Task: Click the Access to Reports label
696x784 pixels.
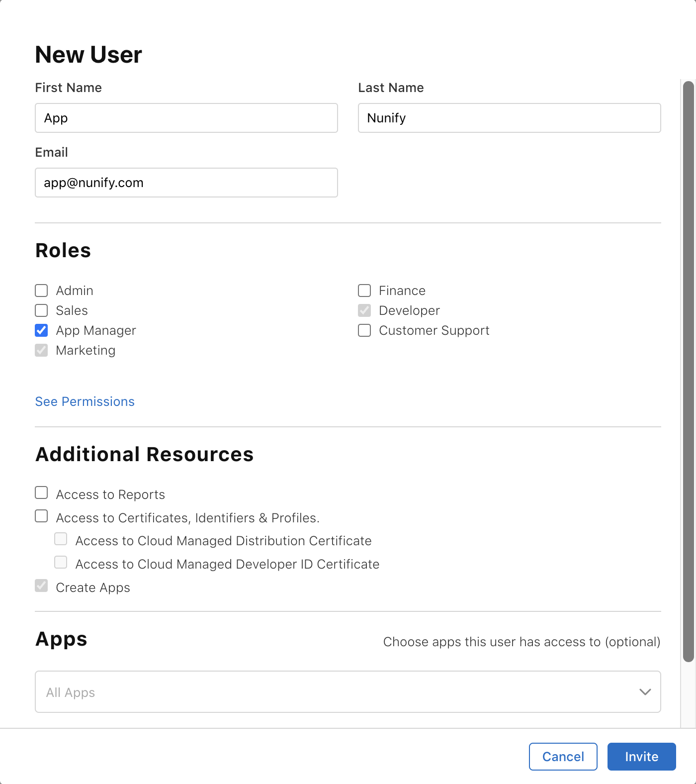Action: click(110, 494)
